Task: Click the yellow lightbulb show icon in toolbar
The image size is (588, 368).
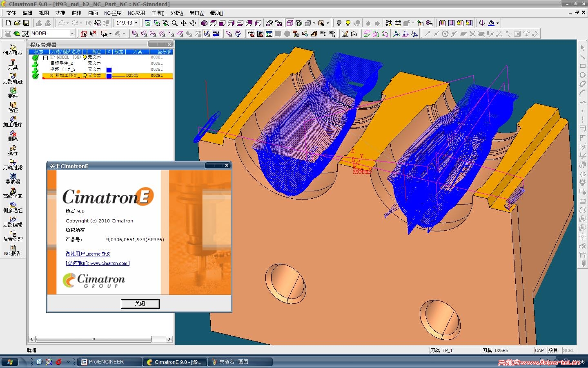Action: (x=348, y=23)
